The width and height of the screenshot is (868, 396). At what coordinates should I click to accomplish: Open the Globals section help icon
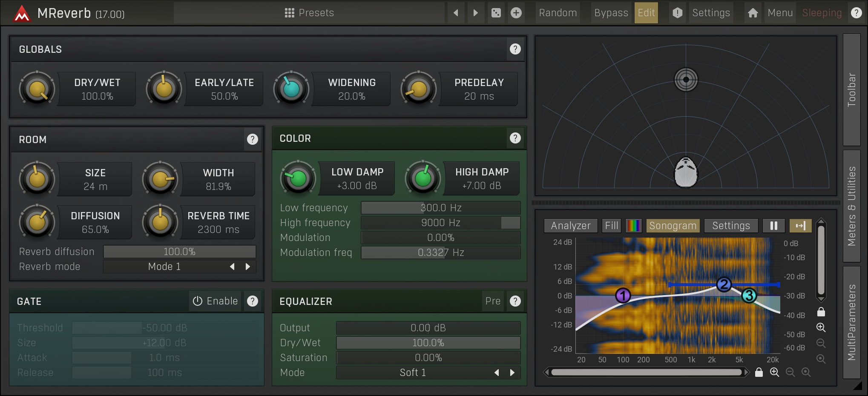coord(515,49)
